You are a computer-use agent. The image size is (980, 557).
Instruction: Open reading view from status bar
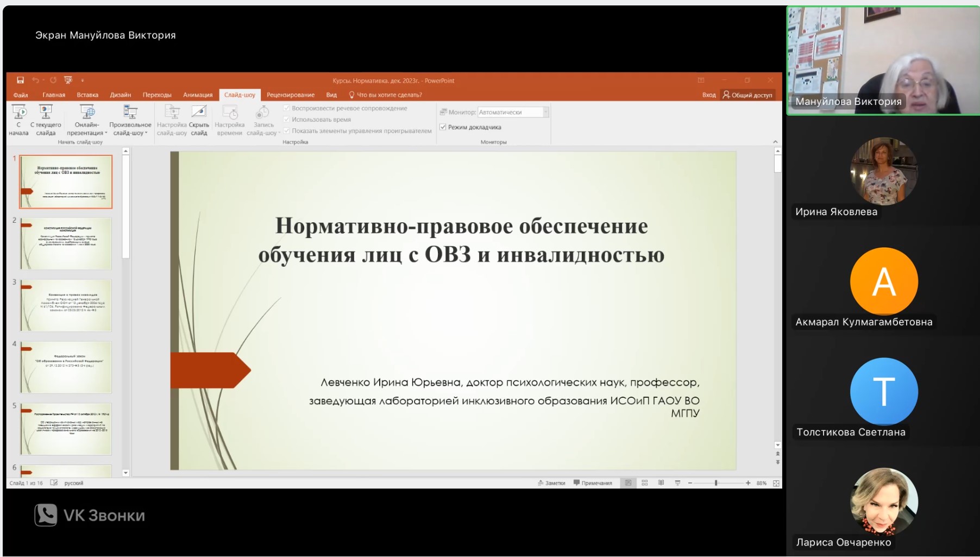pyautogui.click(x=661, y=483)
